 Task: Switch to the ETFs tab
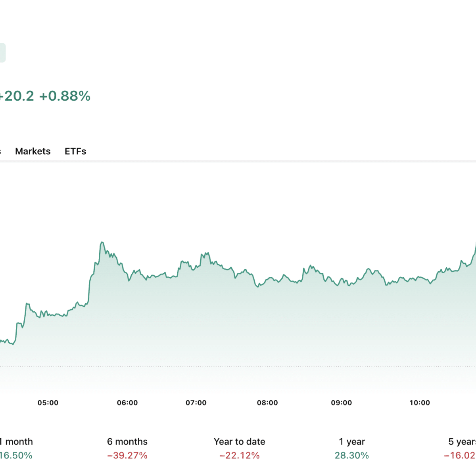pyautogui.click(x=75, y=151)
